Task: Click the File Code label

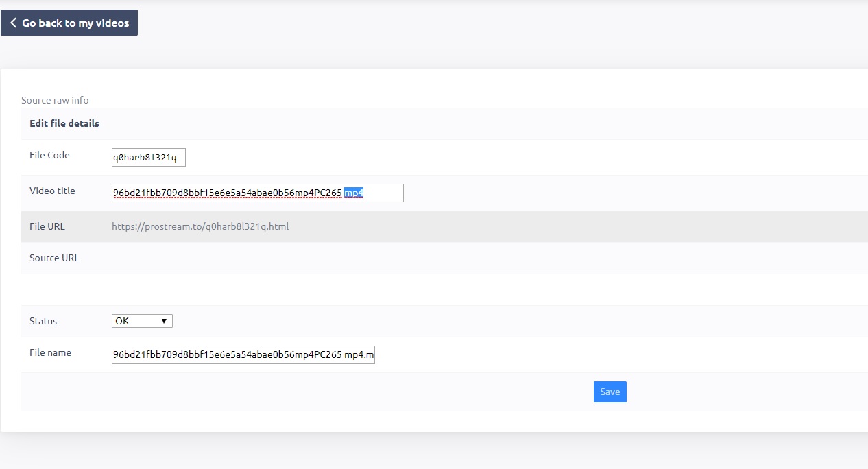Action: (x=49, y=155)
